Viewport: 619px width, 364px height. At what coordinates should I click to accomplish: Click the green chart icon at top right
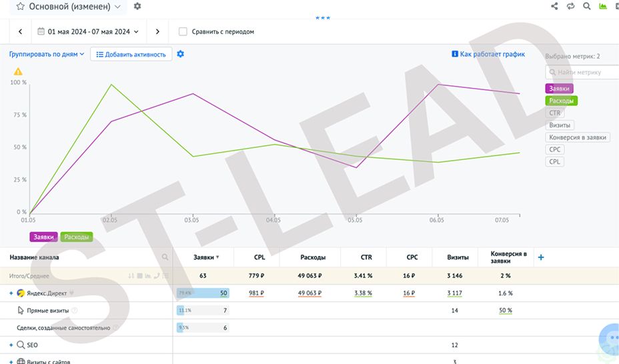point(603,6)
